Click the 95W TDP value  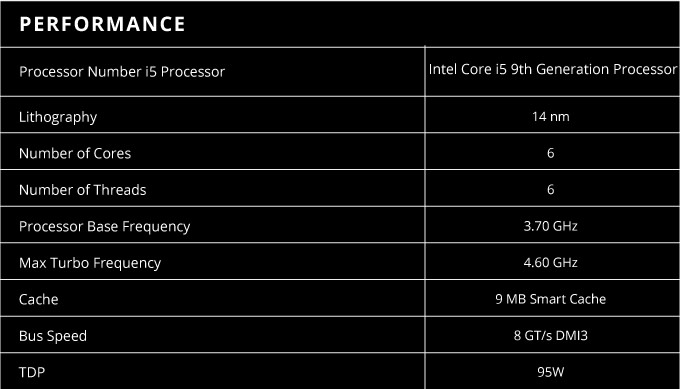click(550, 372)
